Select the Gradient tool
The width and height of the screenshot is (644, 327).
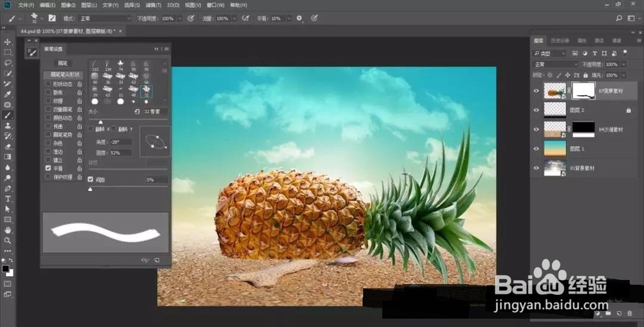point(7,156)
